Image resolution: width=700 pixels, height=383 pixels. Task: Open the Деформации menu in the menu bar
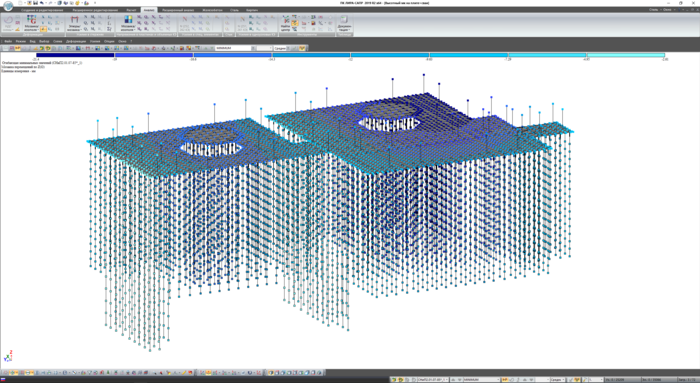tap(75, 41)
